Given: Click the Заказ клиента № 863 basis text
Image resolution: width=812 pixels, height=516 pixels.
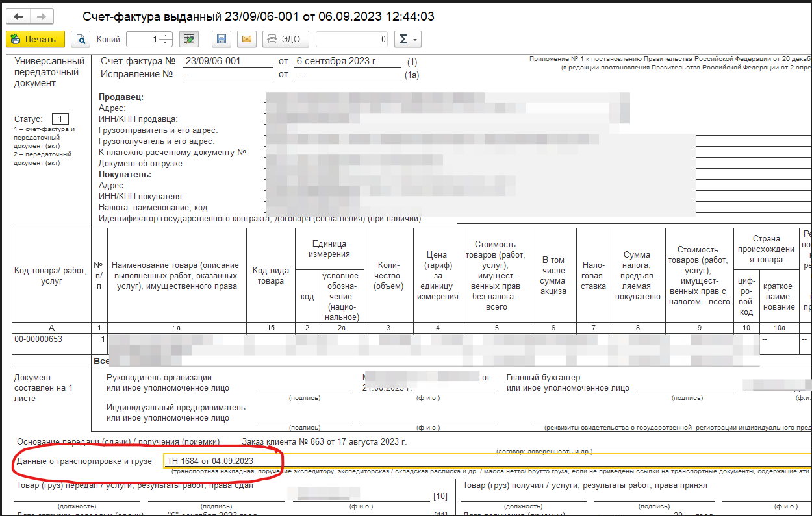Looking at the screenshot, I should tap(324, 442).
